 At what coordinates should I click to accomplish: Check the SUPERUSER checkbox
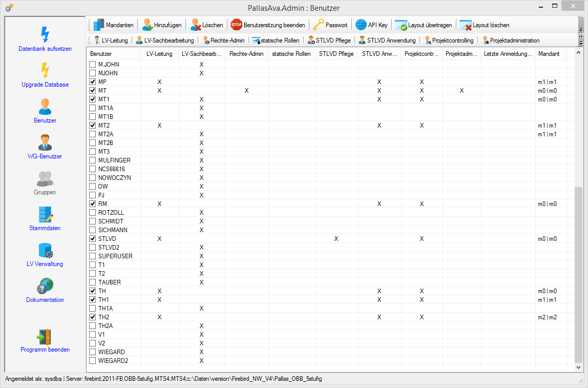click(x=93, y=256)
